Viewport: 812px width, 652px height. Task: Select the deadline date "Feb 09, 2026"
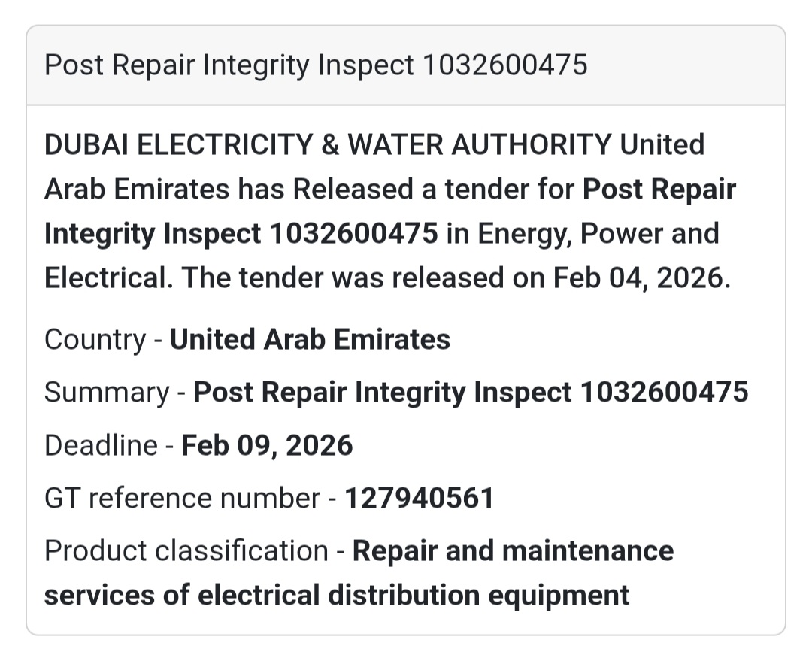tap(267, 445)
